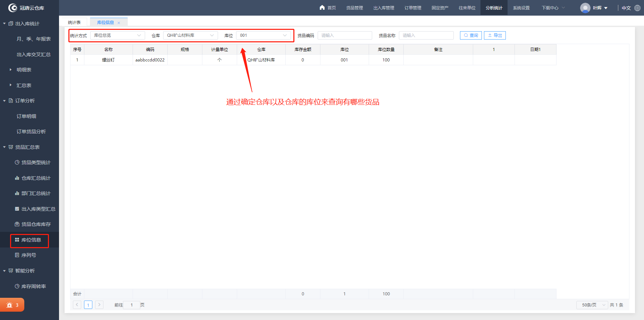Click the 货品类型统计 pie chart icon

tap(17, 162)
